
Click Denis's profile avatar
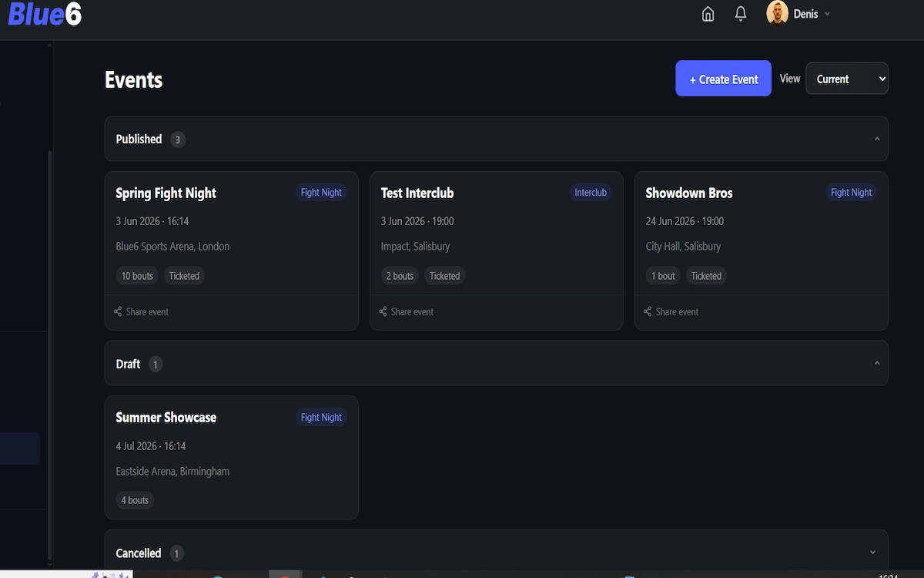[x=777, y=13]
